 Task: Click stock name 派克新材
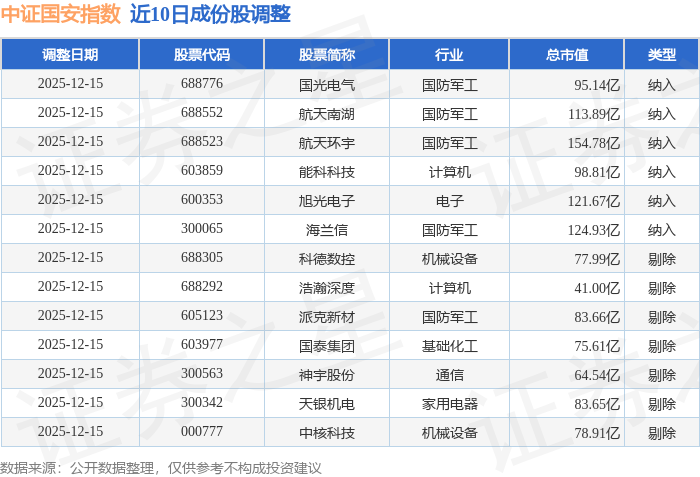[x=327, y=317]
